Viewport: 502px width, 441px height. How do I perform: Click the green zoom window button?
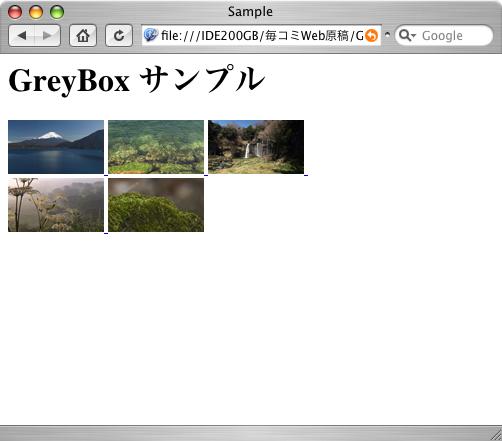pyautogui.click(x=57, y=12)
